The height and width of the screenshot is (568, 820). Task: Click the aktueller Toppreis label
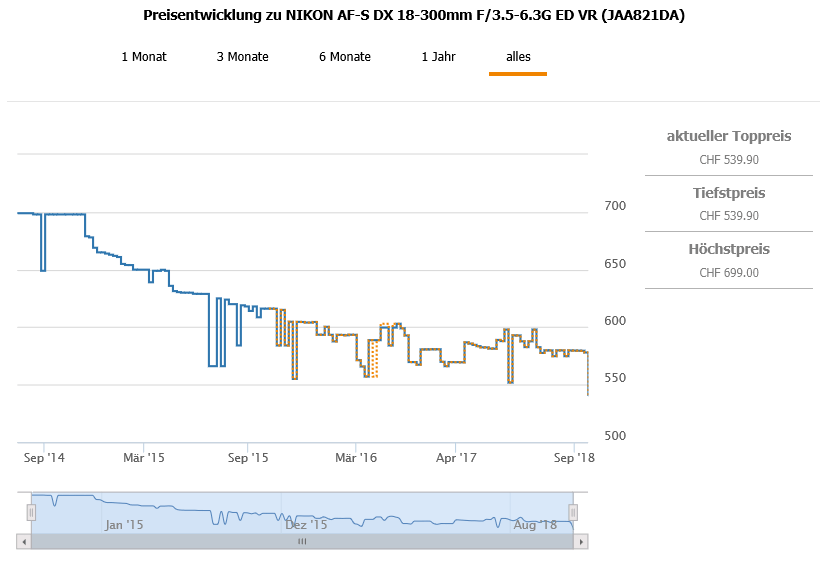tap(729, 136)
